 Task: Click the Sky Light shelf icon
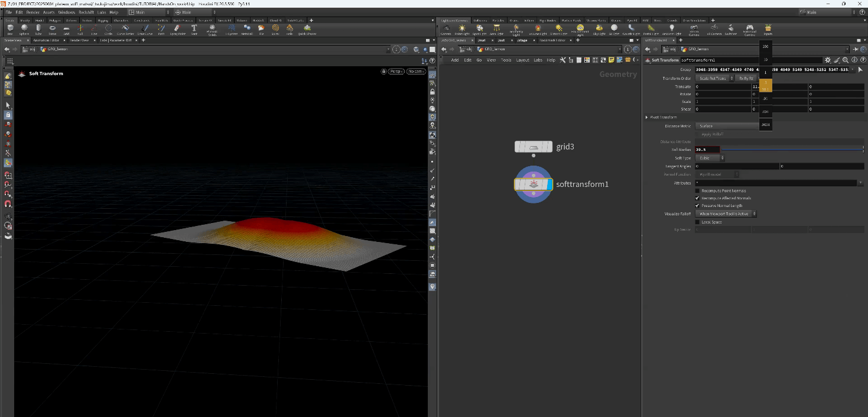[599, 29]
